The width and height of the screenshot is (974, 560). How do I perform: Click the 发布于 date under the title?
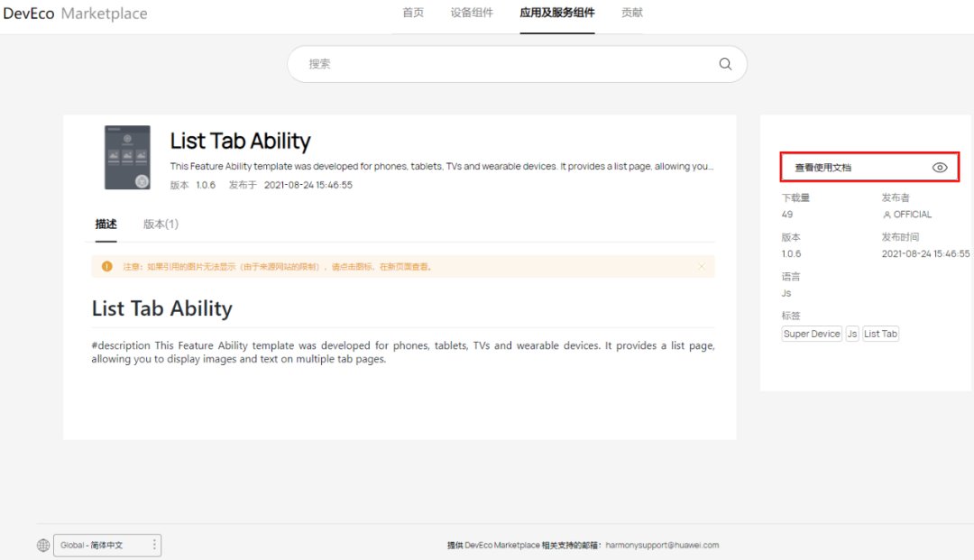(x=308, y=185)
